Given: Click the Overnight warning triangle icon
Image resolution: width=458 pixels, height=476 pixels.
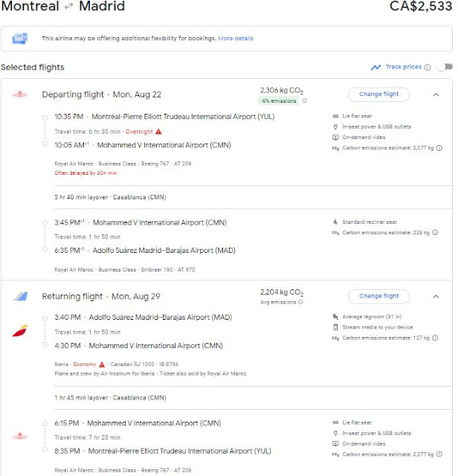Looking at the screenshot, I should 158,132.
